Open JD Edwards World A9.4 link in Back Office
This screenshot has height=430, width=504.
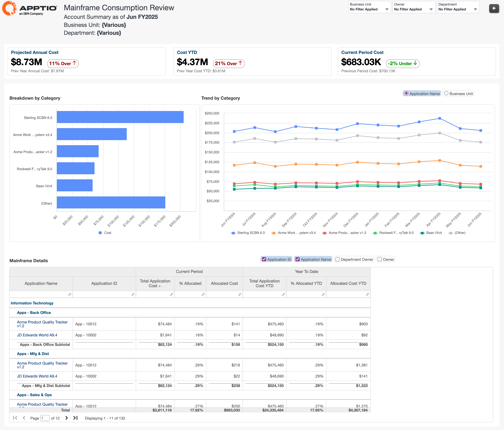pos(37,335)
